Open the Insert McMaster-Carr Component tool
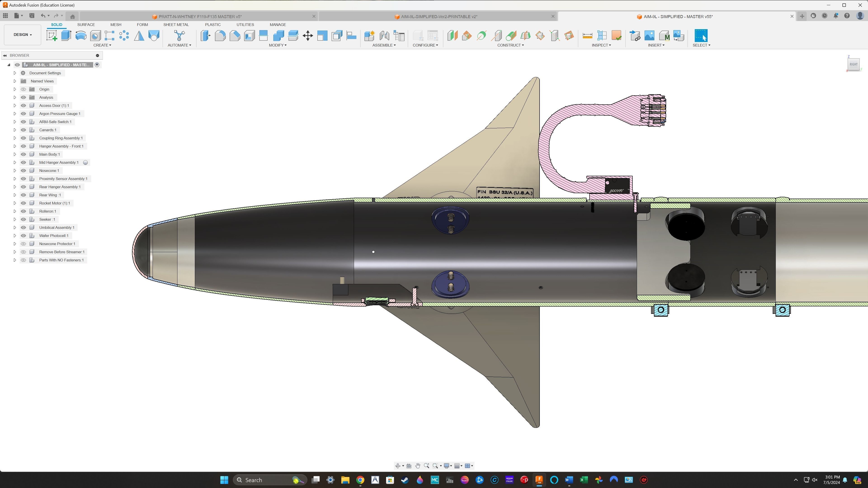 click(664, 35)
